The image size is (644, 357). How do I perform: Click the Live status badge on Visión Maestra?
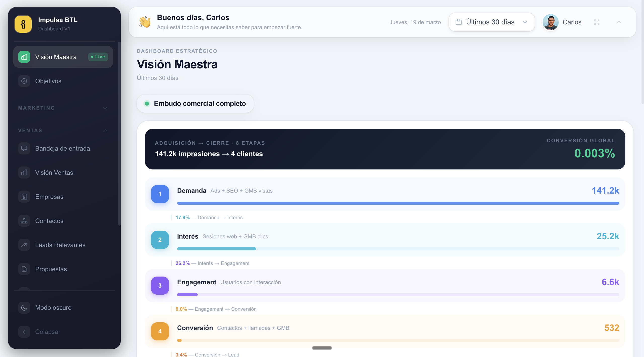98,57
